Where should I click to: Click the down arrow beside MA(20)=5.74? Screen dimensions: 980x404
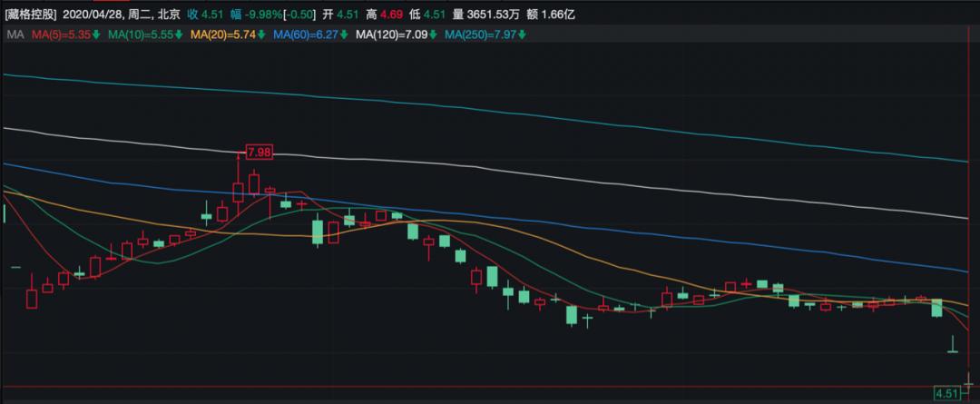click(261, 35)
